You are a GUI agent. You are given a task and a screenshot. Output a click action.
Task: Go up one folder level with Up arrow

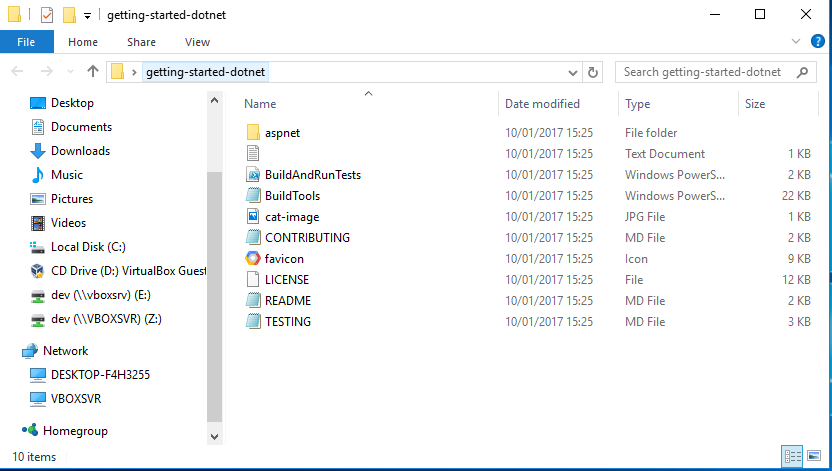coord(93,72)
